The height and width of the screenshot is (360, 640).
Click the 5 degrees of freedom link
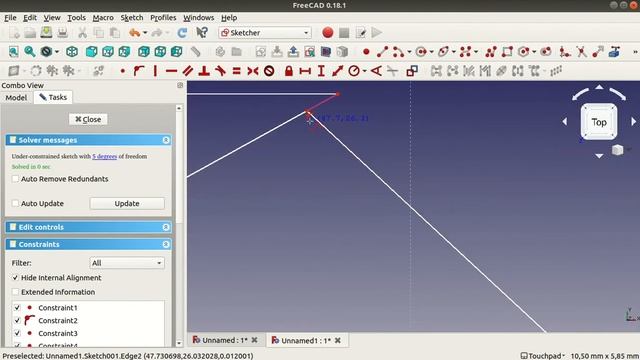[x=104, y=156]
